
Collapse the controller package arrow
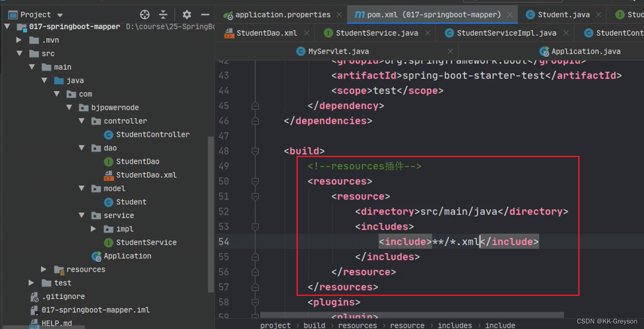coord(82,121)
